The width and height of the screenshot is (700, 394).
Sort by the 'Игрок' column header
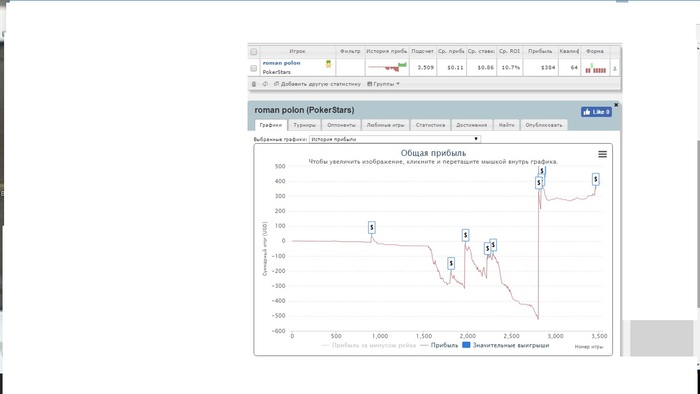coord(297,51)
